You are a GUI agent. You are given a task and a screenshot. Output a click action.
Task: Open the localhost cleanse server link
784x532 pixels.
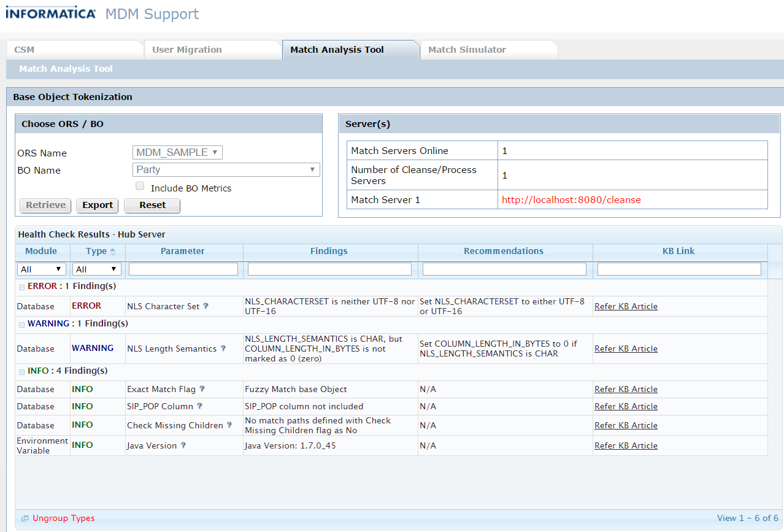[571, 200]
